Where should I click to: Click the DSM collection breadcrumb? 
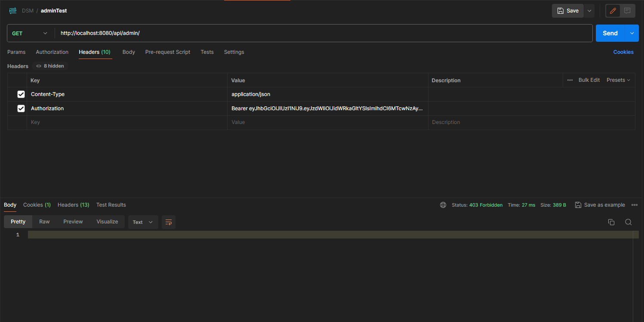click(x=28, y=11)
